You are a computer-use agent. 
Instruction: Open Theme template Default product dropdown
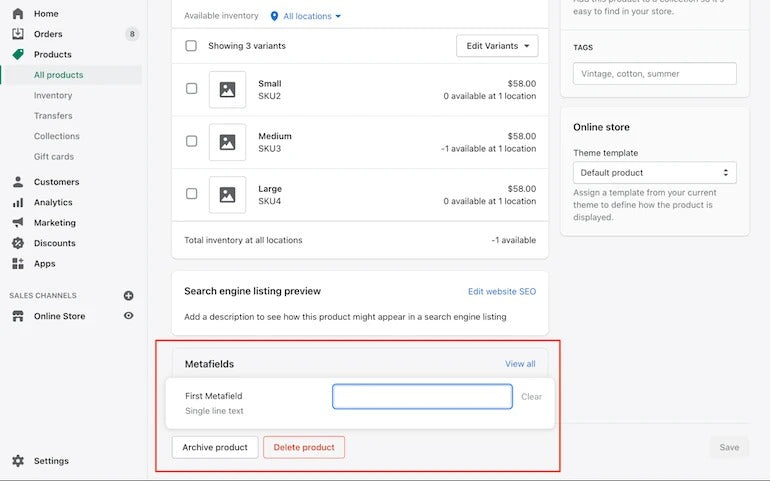(654, 173)
